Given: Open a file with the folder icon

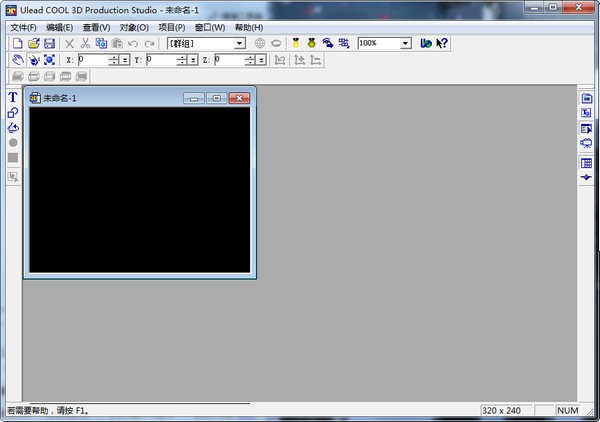Looking at the screenshot, I should pos(33,44).
